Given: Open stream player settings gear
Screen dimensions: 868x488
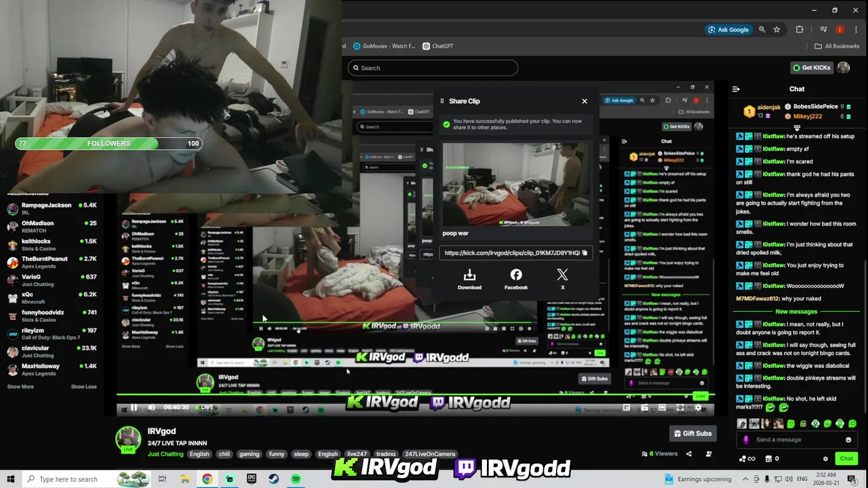Looking at the screenshot, I should [698, 407].
